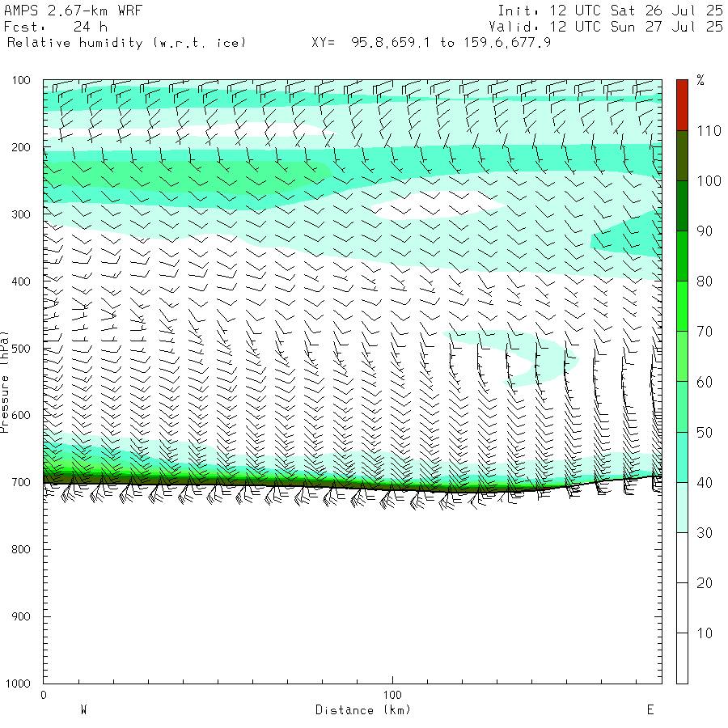Click the 'W' west endpoint label
This screenshot has width=728, height=728.
83,709
